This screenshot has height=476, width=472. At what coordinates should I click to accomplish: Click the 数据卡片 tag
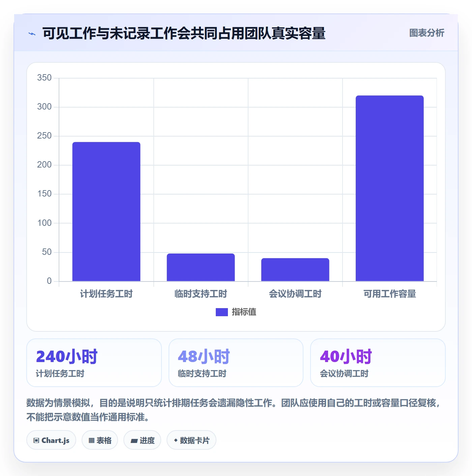click(191, 440)
